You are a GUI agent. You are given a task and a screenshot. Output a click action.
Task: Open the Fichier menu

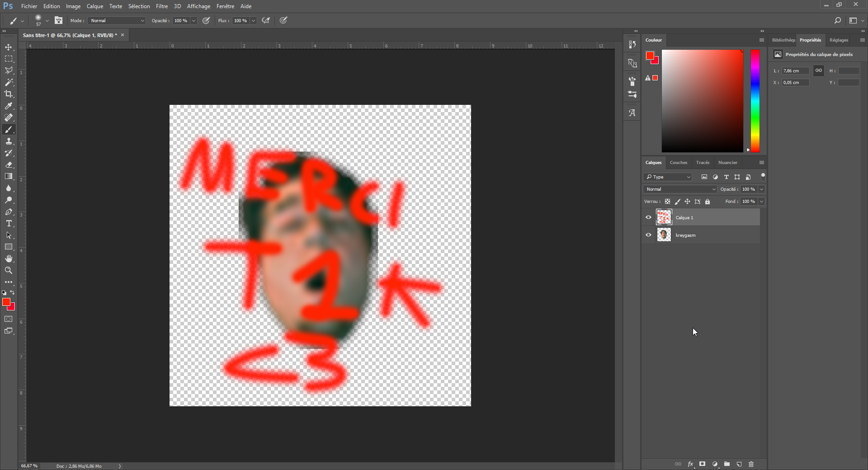pyautogui.click(x=29, y=6)
